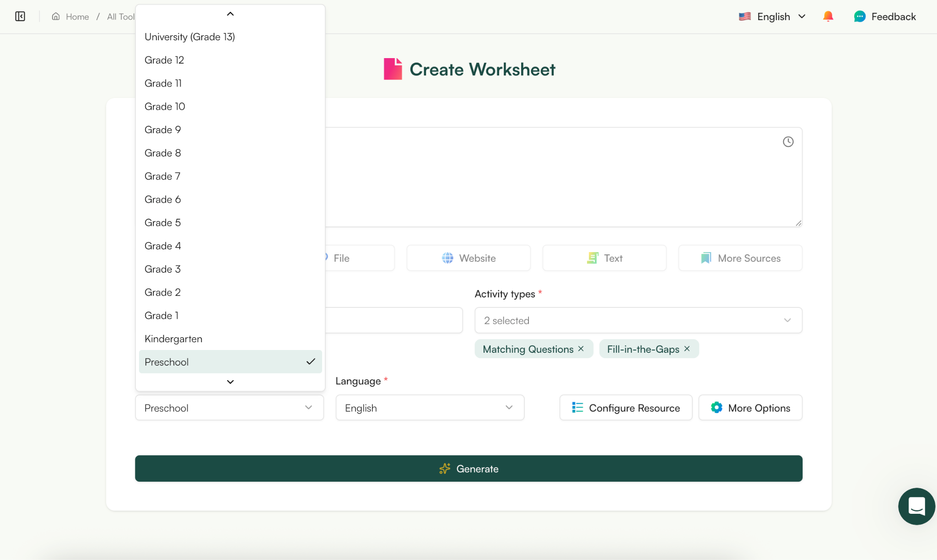
Task: Click the Configure Resource button
Action: (x=625, y=408)
